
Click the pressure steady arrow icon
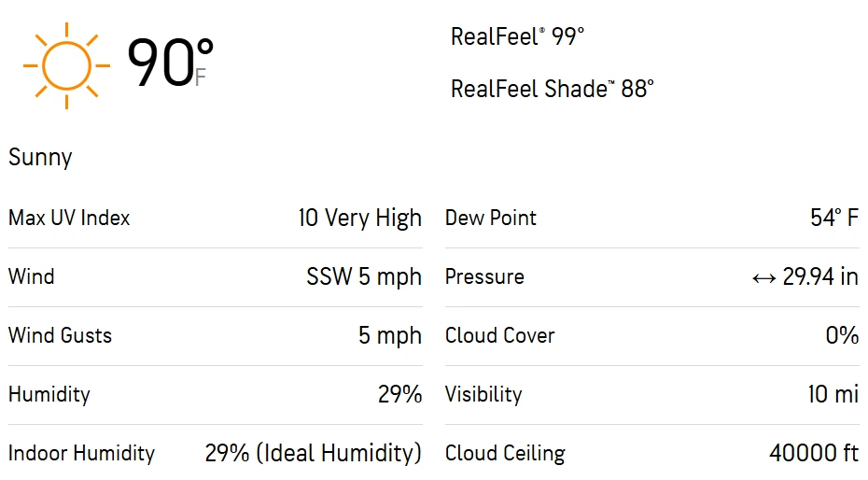[x=763, y=278]
